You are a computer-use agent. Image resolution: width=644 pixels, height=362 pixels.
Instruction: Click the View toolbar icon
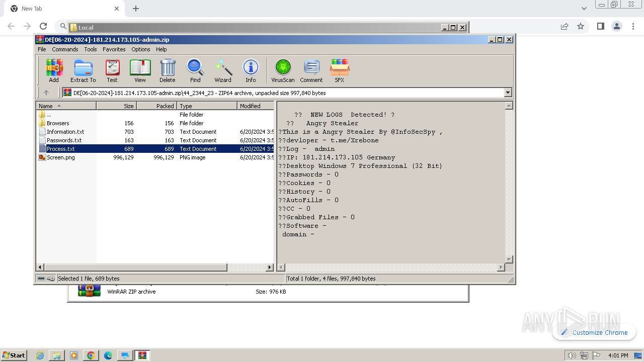tap(140, 70)
